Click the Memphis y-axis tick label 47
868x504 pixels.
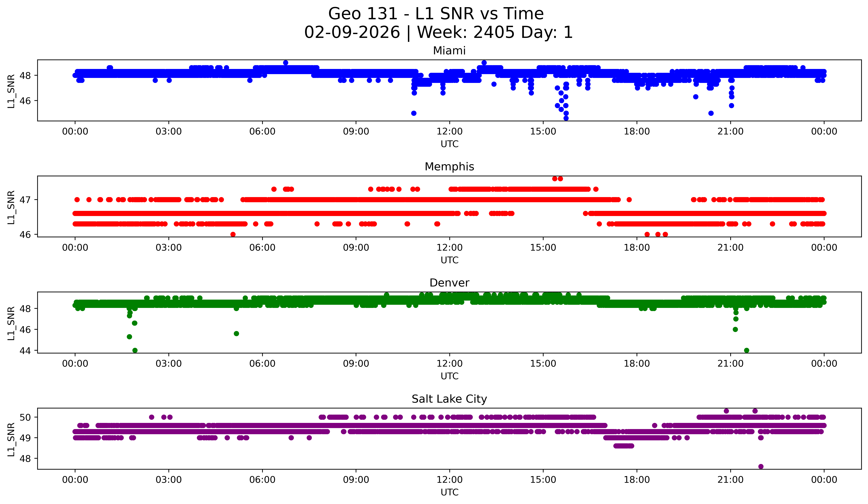click(25, 200)
